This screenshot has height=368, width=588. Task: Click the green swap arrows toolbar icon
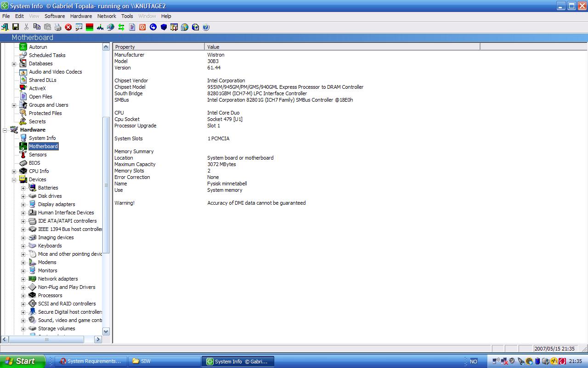pyautogui.click(x=121, y=27)
